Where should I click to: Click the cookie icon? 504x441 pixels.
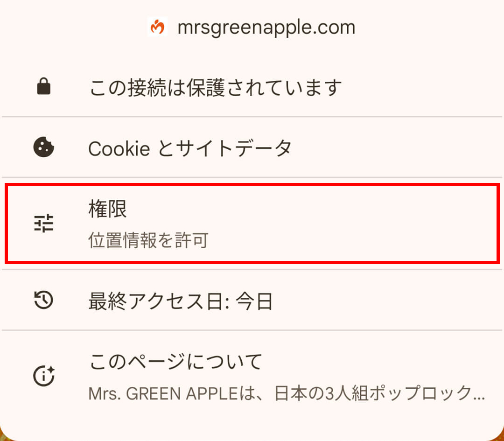tap(44, 148)
